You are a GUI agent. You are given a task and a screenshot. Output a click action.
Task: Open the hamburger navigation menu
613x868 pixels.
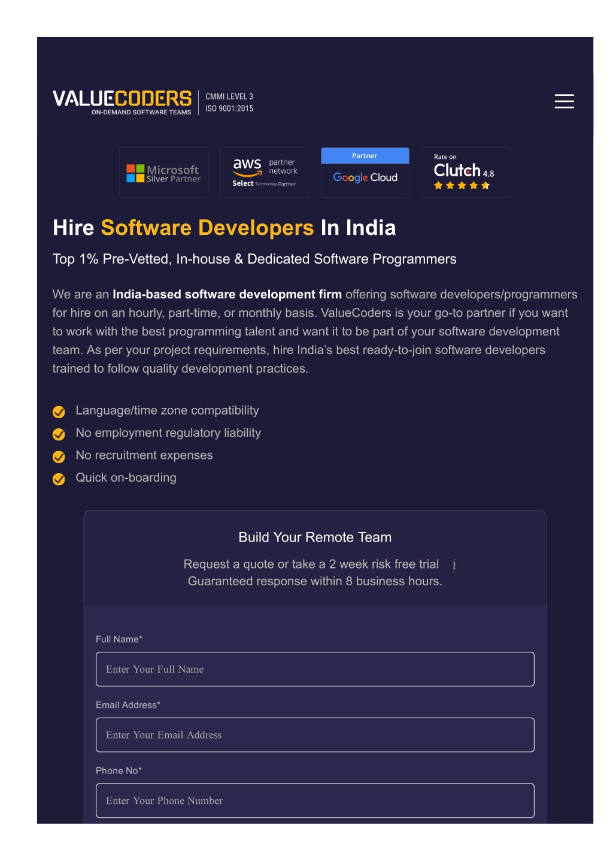(564, 101)
